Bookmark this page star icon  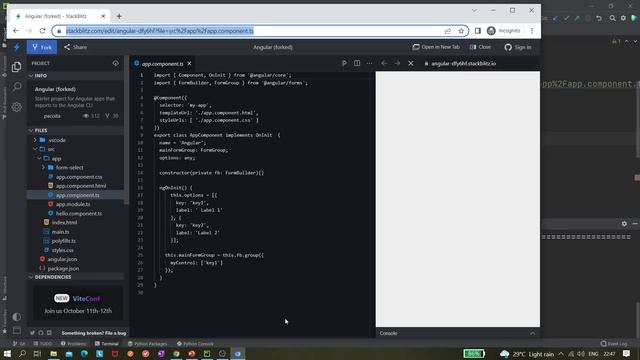461,31
